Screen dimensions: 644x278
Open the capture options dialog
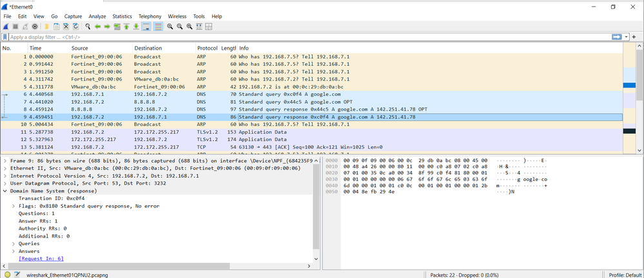[x=35, y=26]
